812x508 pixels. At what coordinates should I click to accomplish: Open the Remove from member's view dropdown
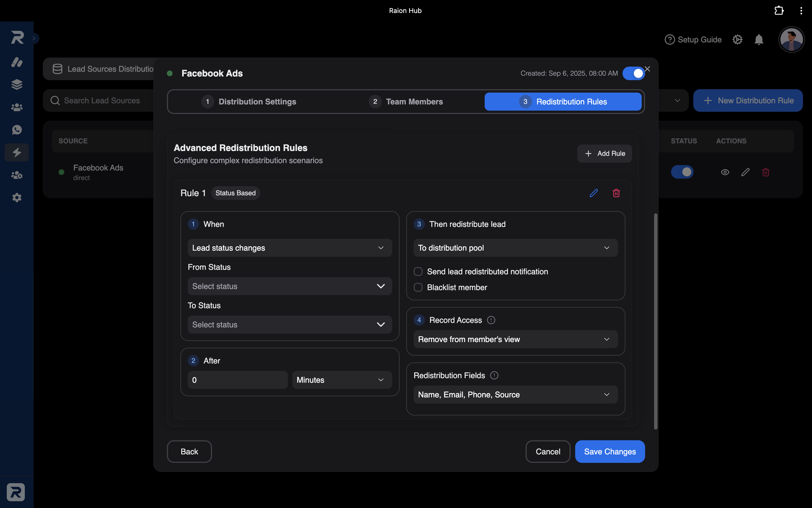(515, 339)
